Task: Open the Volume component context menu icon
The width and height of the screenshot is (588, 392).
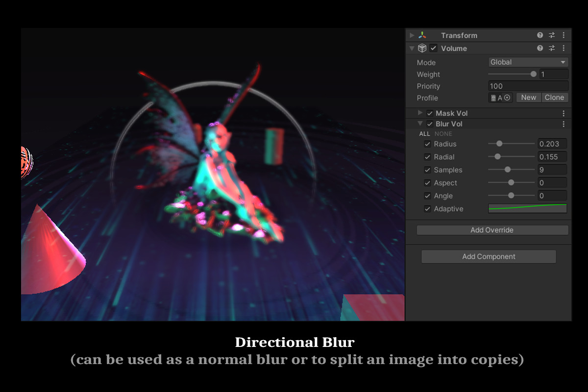Action: pos(563,48)
